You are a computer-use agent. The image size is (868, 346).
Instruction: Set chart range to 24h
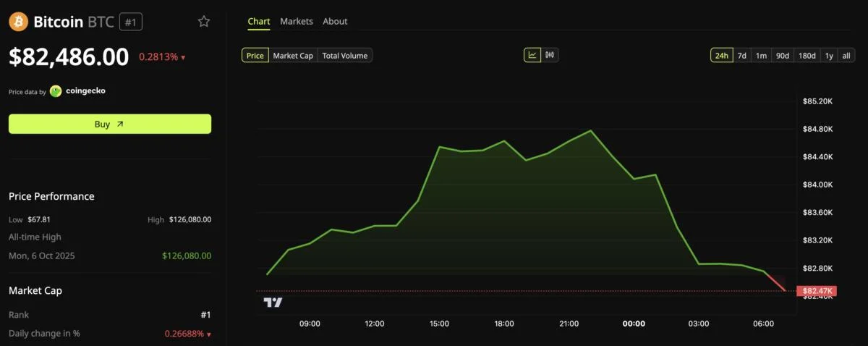[x=721, y=56]
